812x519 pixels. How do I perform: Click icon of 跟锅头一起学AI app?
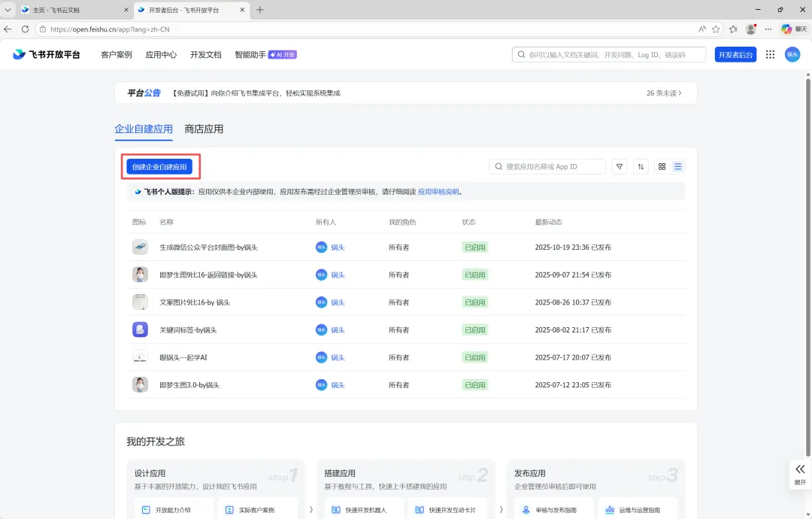(140, 357)
